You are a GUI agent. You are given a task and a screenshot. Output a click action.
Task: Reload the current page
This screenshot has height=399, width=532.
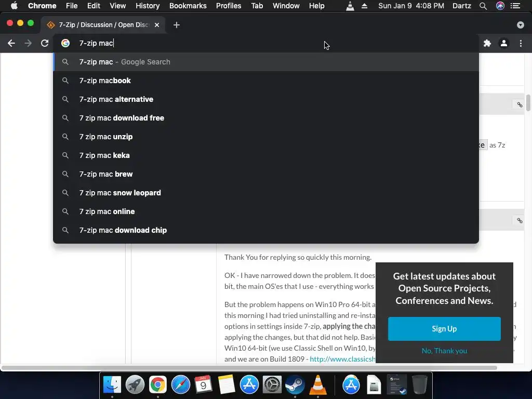tap(45, 43)
